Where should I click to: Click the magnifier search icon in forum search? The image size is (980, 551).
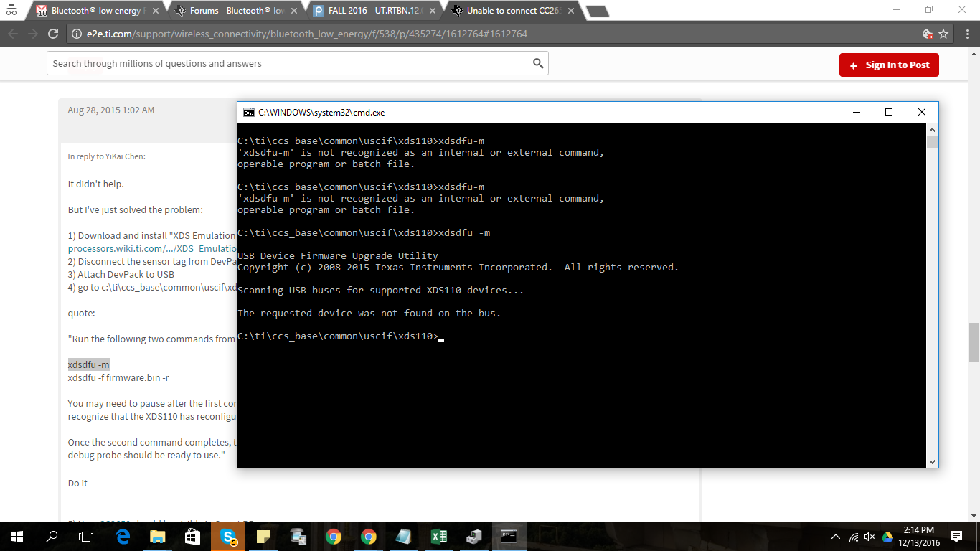(x=538, y=63)
